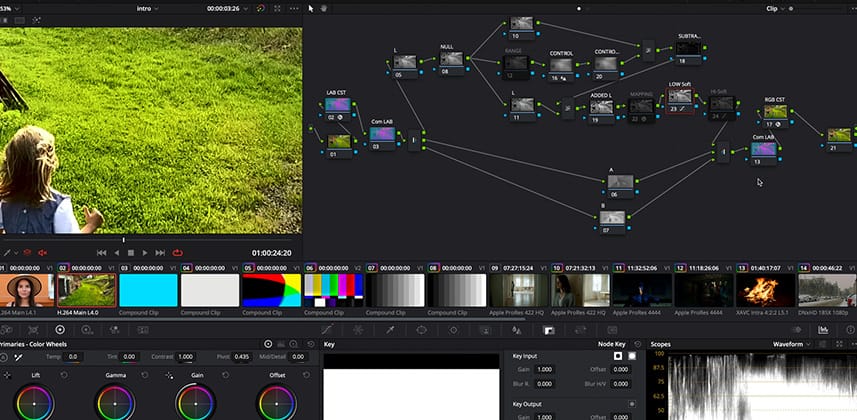Reset the Lift wheel
The width and height of the screenshot is (857, 420).
pos(64,375)
